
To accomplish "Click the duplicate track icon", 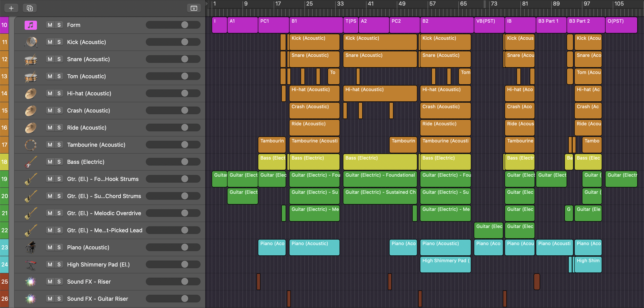I will pyautogui.click(x=30, y=8).
